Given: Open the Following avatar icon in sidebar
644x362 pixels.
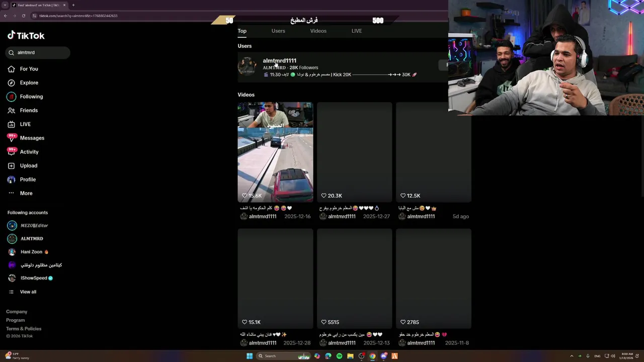Looking at the screenshot, I should pyautogui.click(x=11, y=97).
